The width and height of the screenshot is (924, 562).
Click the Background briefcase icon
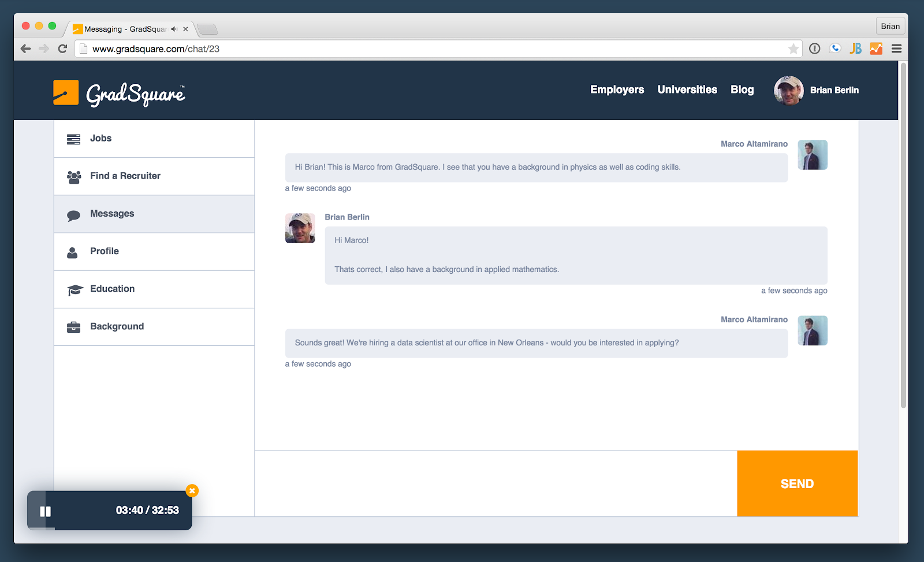pyautogui.click(x=74, y=327)
